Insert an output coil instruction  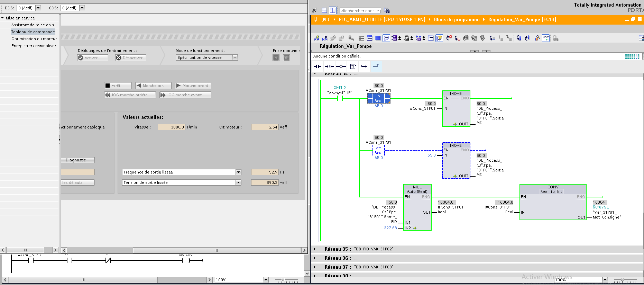point(341,66)
